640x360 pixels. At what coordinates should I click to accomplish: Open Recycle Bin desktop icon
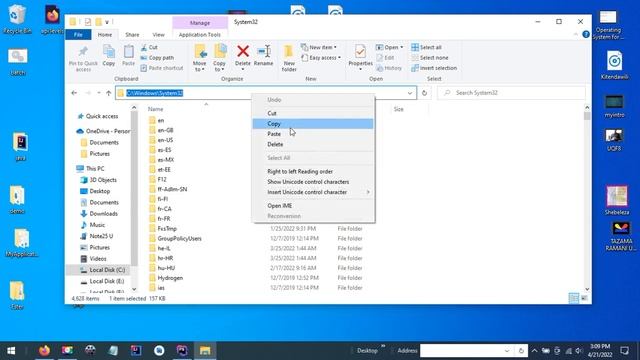pos(17,19)
